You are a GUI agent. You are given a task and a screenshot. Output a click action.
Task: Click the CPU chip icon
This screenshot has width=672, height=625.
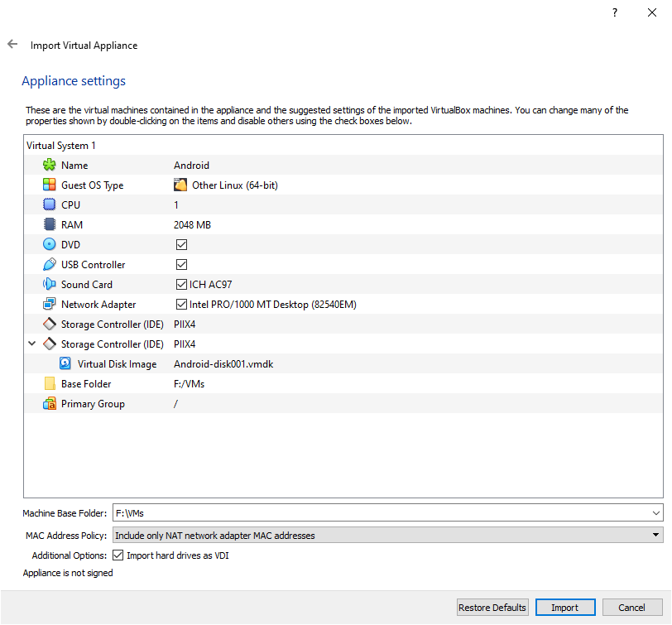[x=50, y=204]
